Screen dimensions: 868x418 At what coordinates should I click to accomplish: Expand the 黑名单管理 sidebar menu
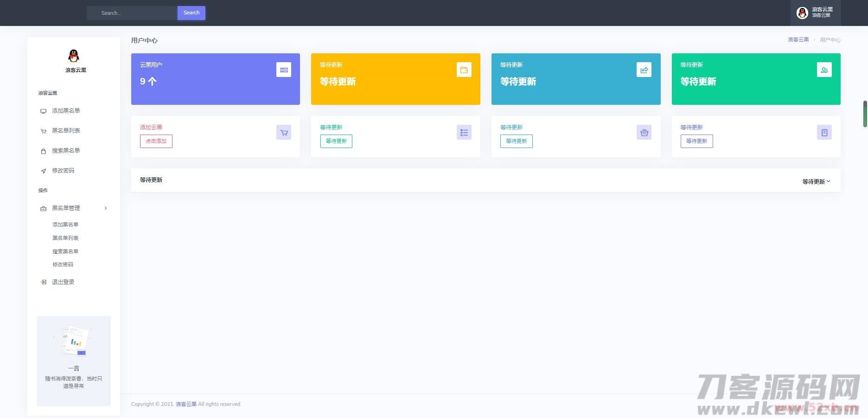74,208
